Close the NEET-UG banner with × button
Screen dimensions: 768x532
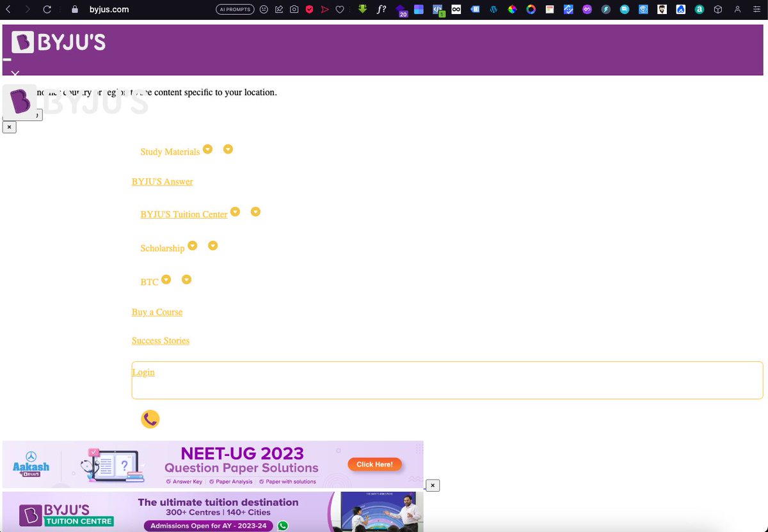[433, 486]
